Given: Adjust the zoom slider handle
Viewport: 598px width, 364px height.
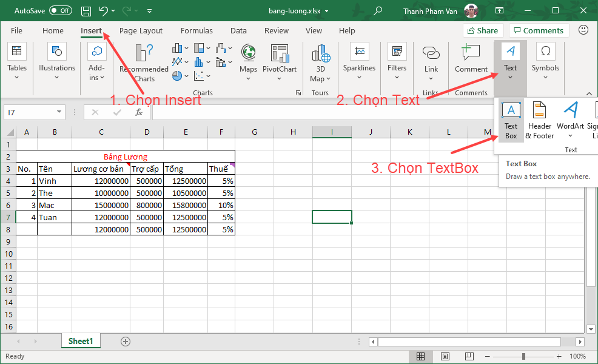Looking at the screenshot, I should click(x=523, y=356).
